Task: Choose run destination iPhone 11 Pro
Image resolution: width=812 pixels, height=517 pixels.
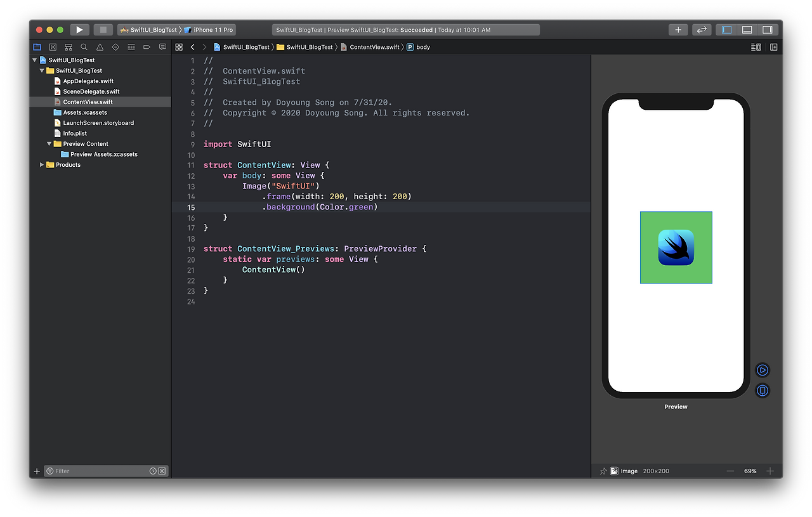Action: coord(209,30)
